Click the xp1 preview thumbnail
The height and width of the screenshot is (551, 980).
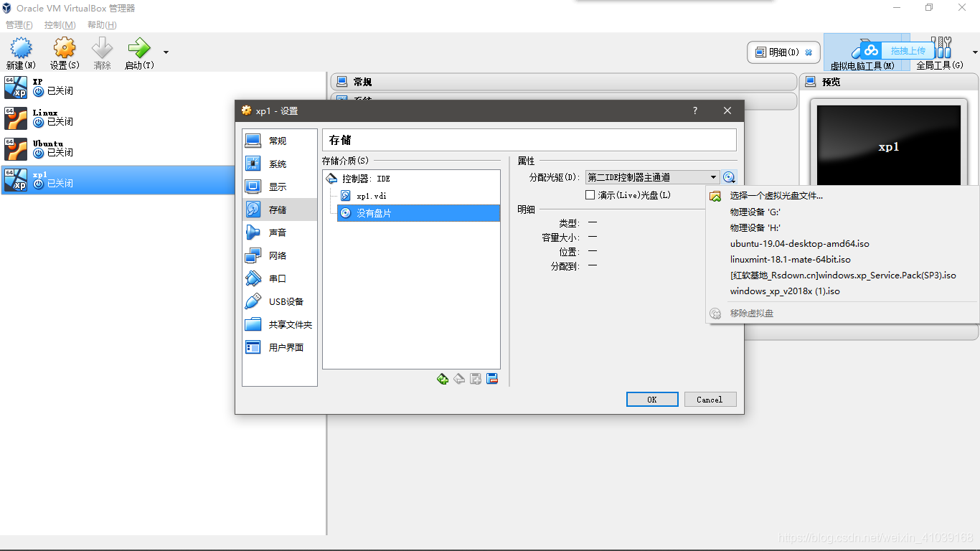(x=889, y=146)
